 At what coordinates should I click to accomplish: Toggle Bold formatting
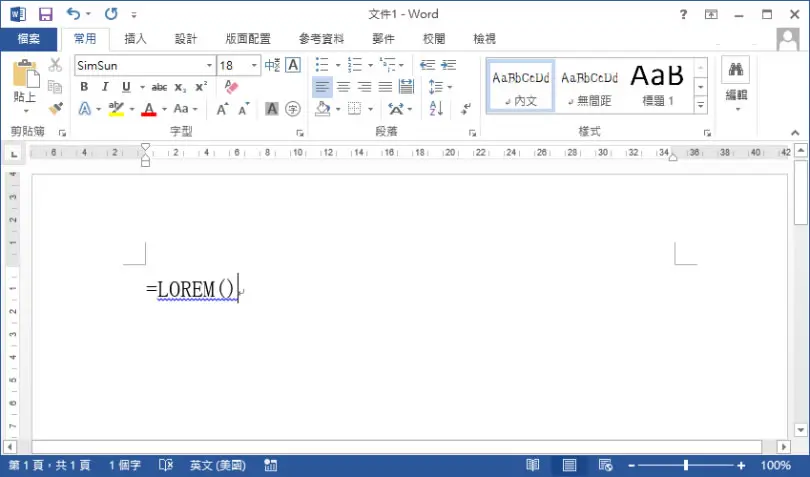(84, 87)
